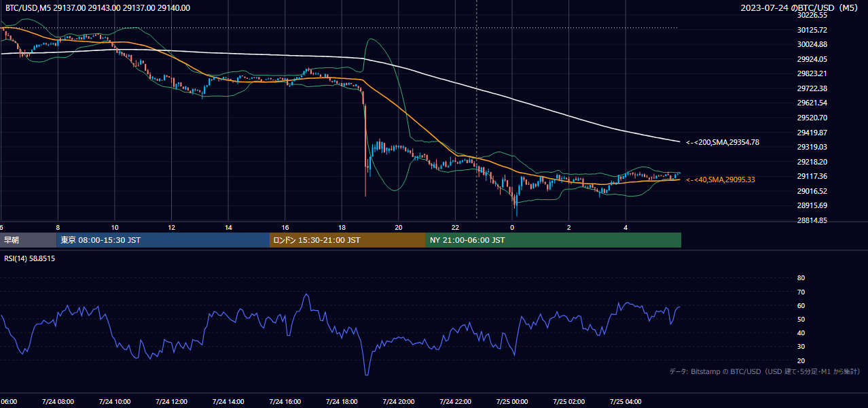Screen dimensions: 868x408
Task: Click the 7/24 22:00 date label
Action: 455,401
